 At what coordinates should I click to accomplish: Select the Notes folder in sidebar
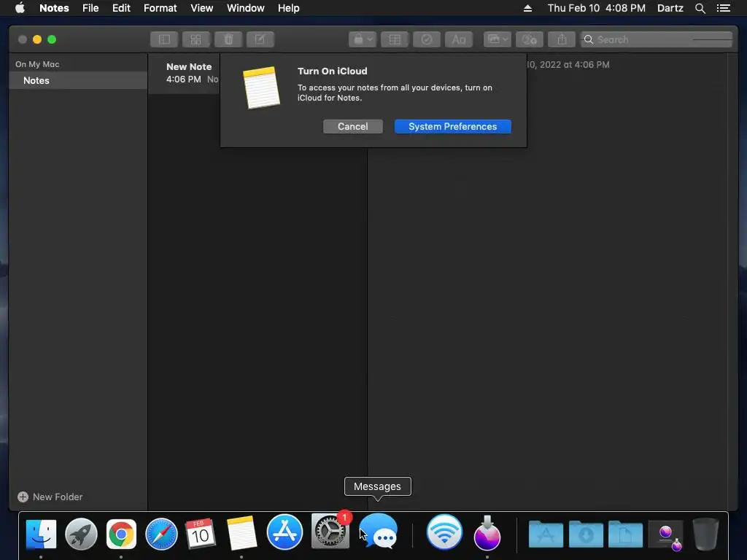tap(78, 80)
